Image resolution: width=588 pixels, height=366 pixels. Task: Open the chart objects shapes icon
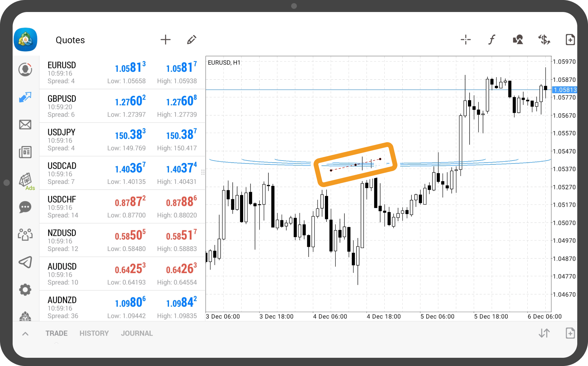click(518, 40)
